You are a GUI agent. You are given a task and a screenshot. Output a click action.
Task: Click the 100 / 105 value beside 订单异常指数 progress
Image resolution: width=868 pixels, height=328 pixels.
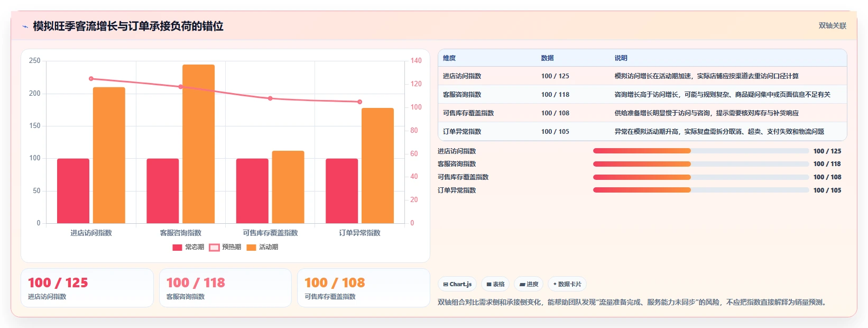(827, 190)
